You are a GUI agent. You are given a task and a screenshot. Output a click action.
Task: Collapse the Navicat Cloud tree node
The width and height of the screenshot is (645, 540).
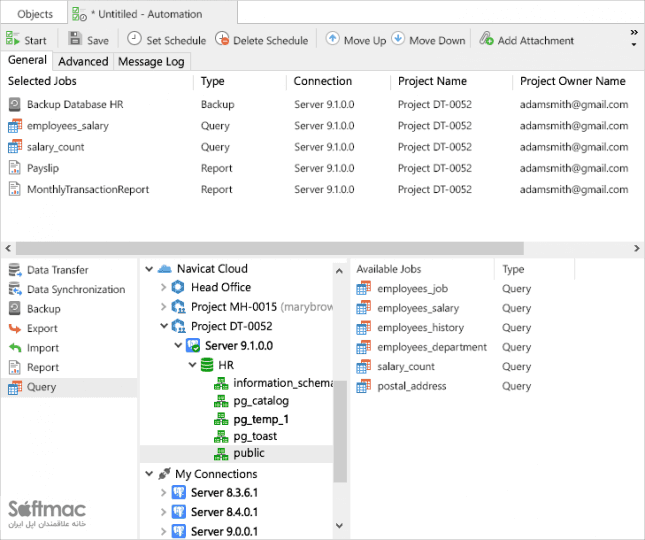[149, 269]
